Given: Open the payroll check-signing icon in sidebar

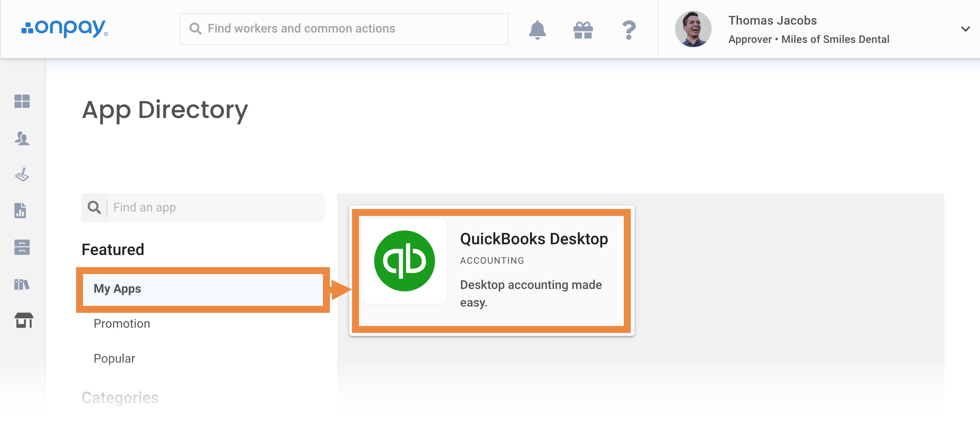Looking at the screenshot, I should (x=22, y=175).
